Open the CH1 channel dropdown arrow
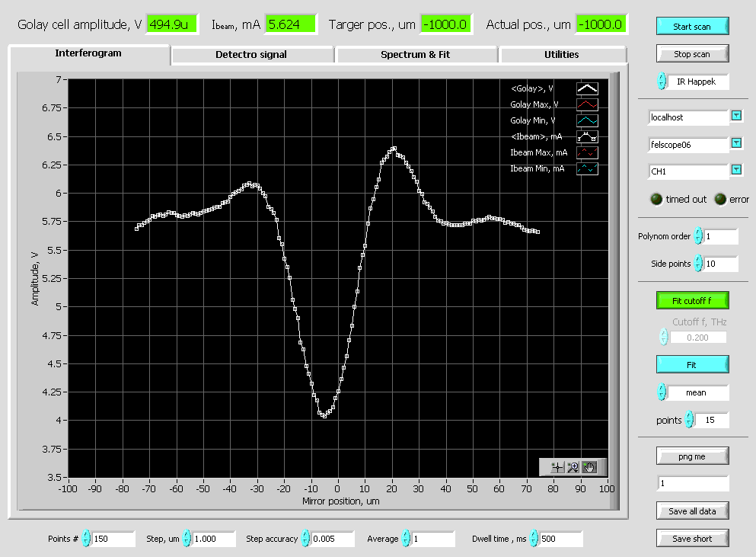 pyautogui.click(x=736, y=169)
